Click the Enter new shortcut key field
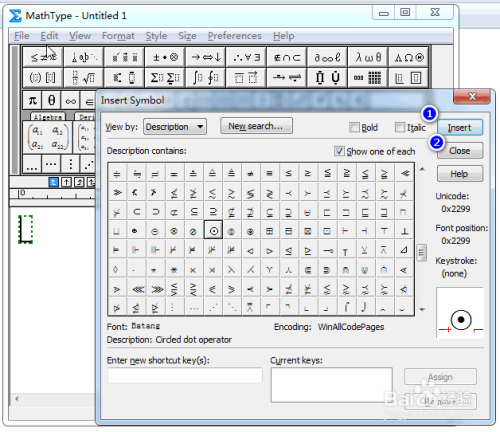This screenshot has height=432, width=500. (x=185, y=376)
